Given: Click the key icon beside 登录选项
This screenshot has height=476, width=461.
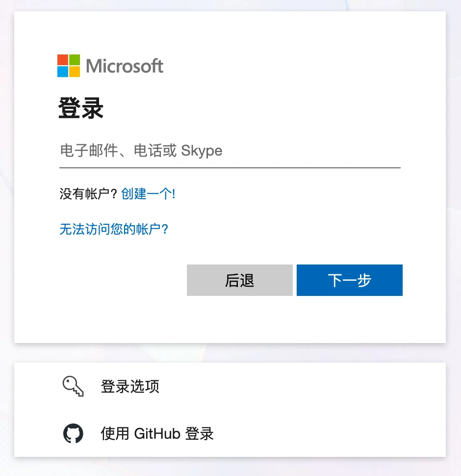Looking at the screenshot, I should [x=73, y=387].
